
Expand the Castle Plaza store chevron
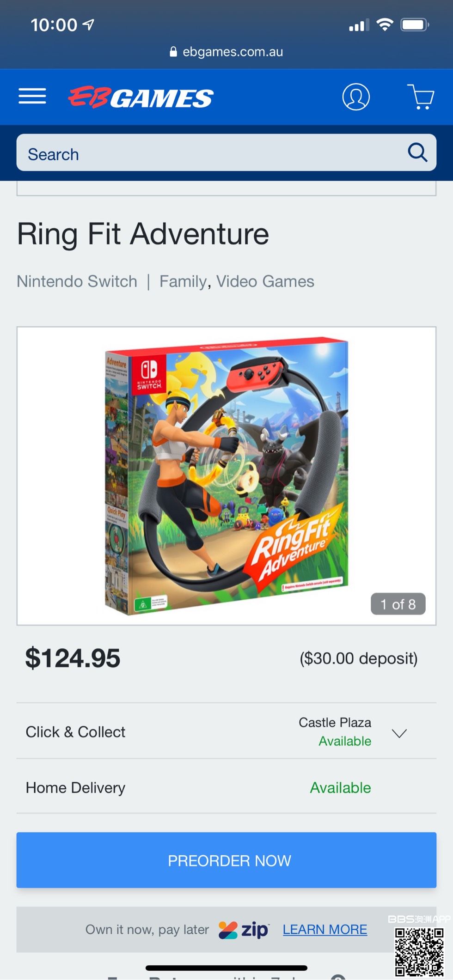(399, 733)
